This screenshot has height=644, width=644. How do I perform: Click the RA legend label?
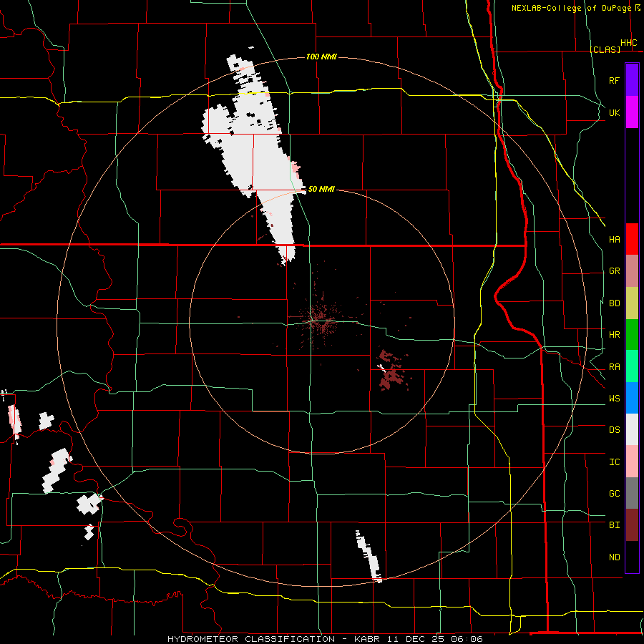click(x=614, y=367)
